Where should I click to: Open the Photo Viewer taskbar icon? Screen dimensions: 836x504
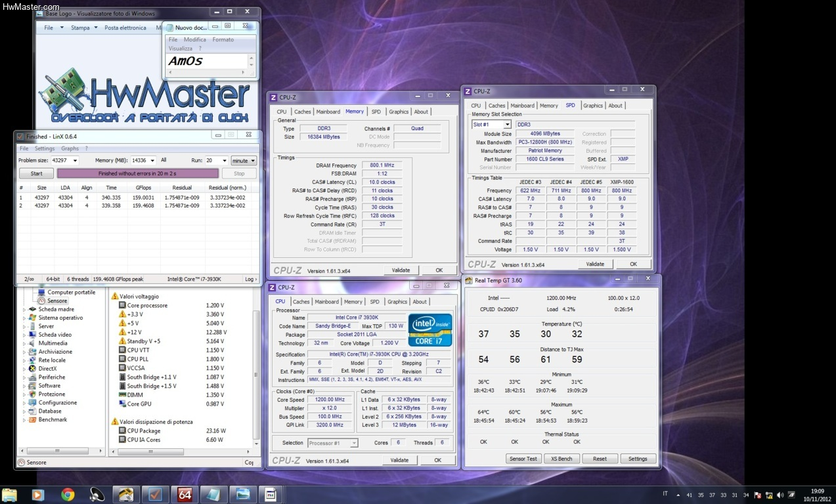tap(243, 495)
